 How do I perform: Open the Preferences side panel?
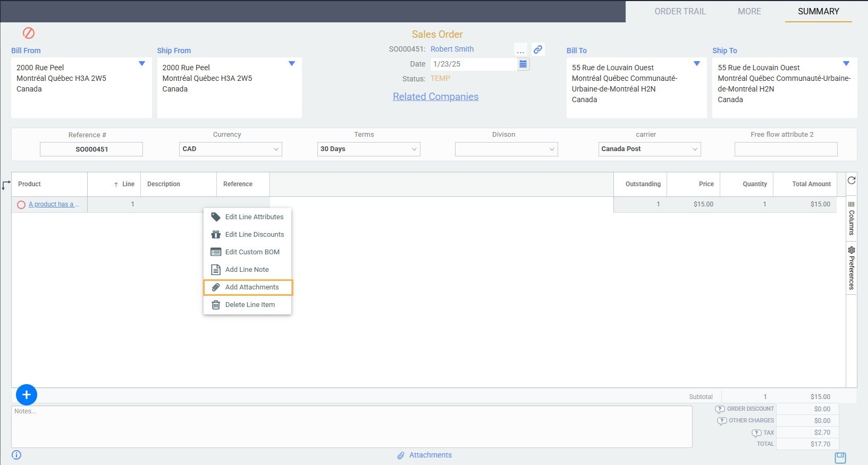tap(851, 268)
